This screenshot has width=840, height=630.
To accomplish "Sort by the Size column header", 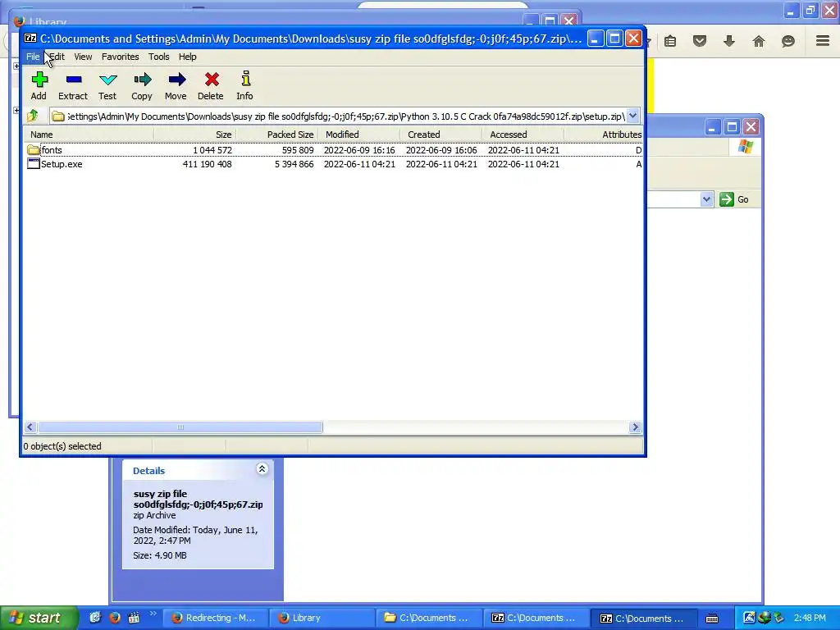I will (195, 135).
